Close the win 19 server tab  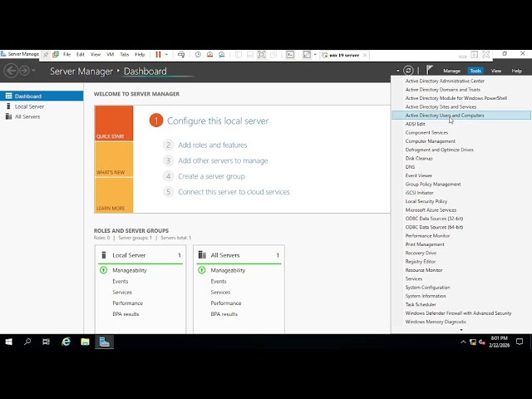365,55
